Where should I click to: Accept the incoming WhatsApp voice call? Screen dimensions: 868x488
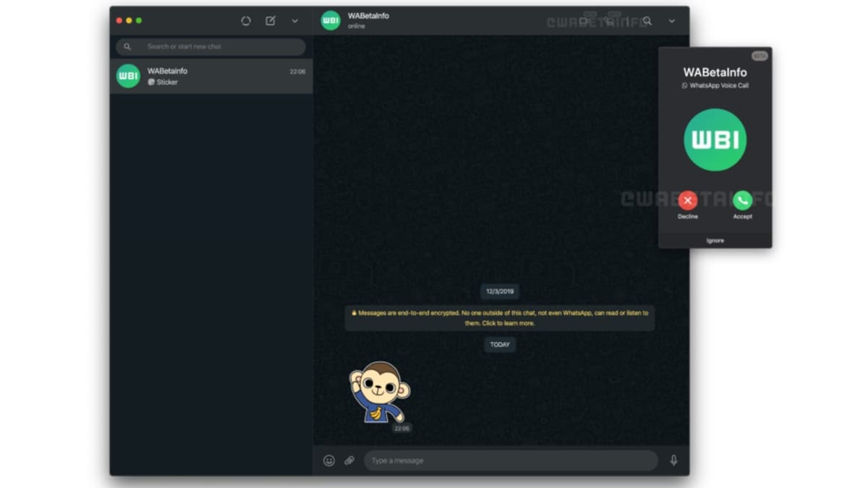coord(743,200)
